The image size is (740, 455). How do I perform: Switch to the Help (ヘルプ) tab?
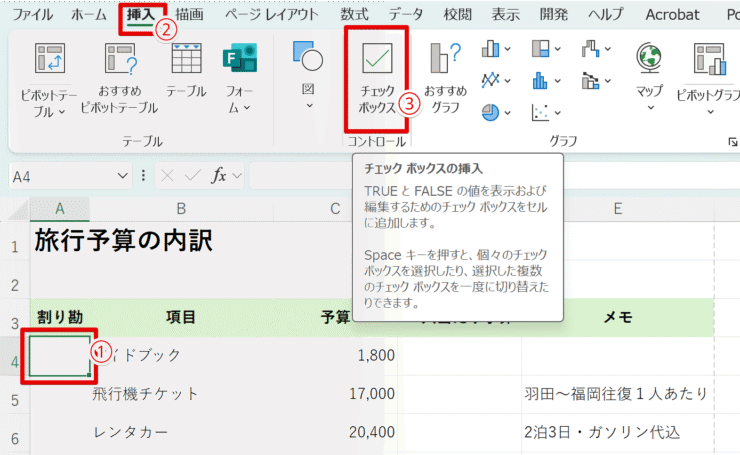(x=605, y=15)
